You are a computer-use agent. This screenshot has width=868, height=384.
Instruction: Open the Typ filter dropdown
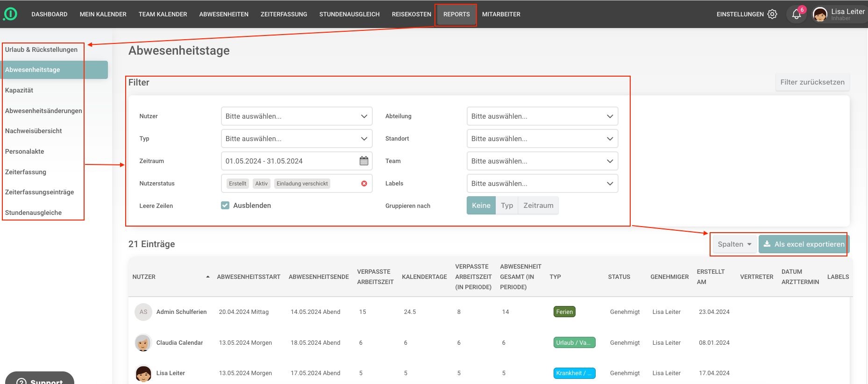click(x=297, y=139)
